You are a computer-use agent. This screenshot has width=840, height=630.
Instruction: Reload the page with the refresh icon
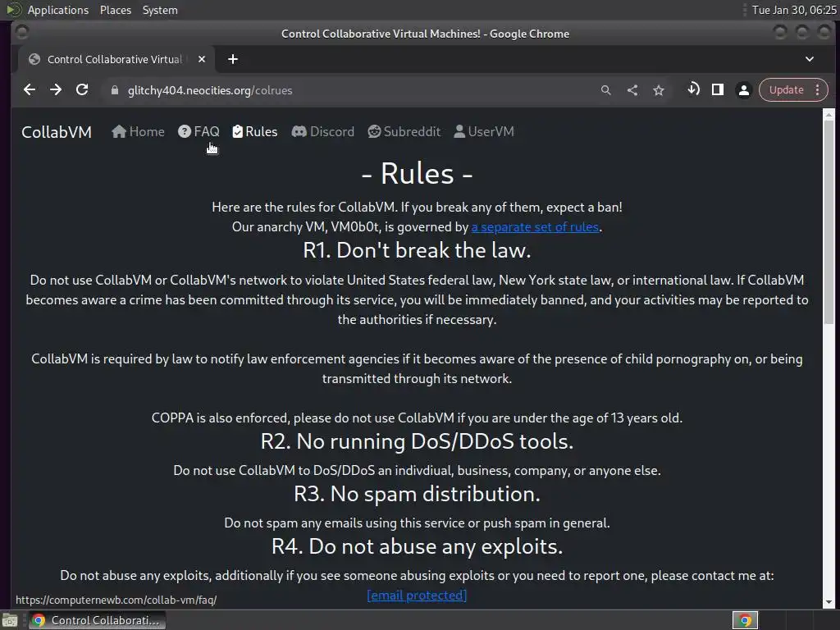tap(82, 90)
